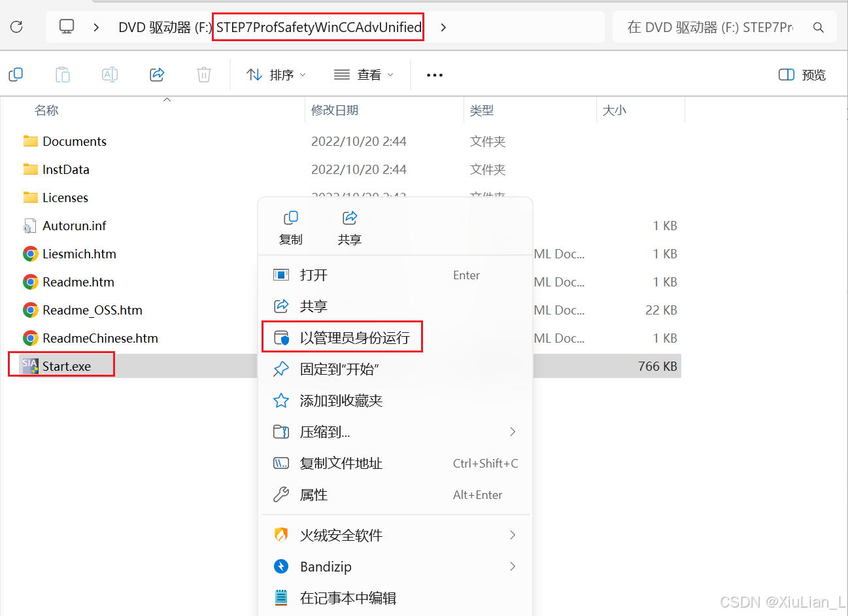Select the Readme_OSS.htm file name
The image size is (848, 616).
click(x=93, y=310)
